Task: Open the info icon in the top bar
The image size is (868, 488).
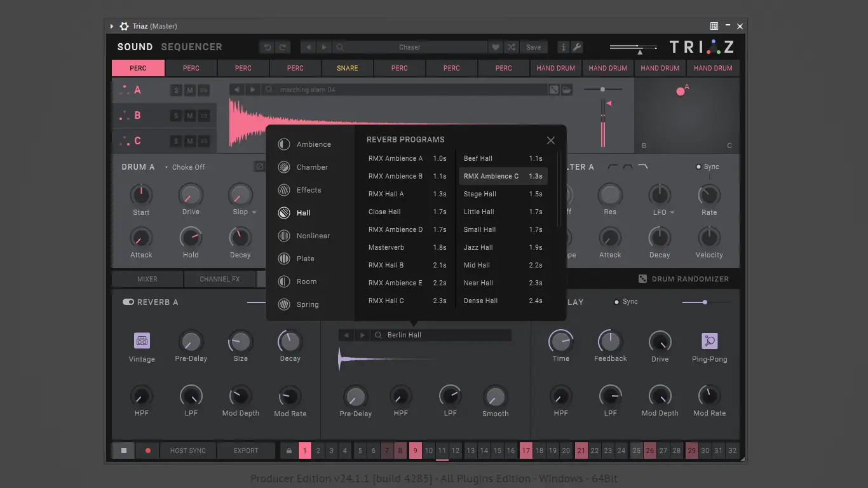Action: (563, 47)
